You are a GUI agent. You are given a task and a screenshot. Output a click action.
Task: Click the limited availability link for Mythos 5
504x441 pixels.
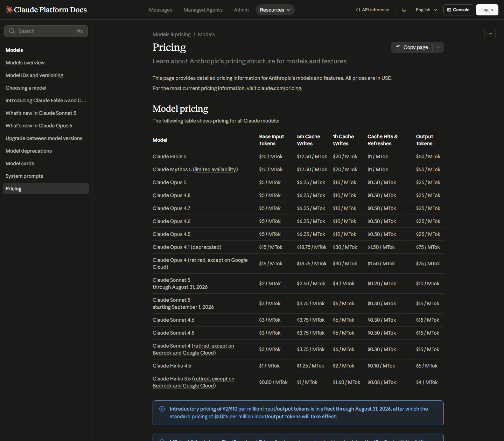tap(215, 169)
